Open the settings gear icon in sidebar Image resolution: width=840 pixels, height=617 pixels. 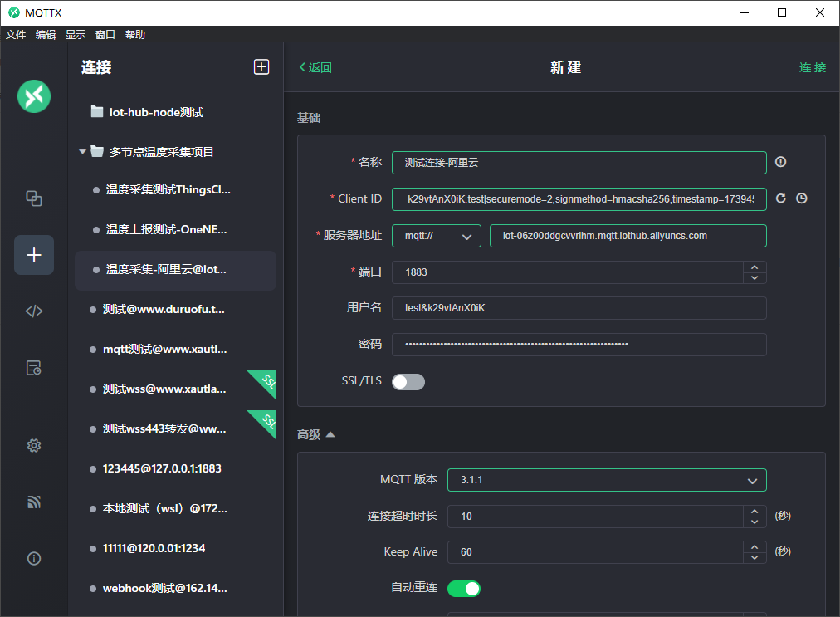(x=34, y=446)
